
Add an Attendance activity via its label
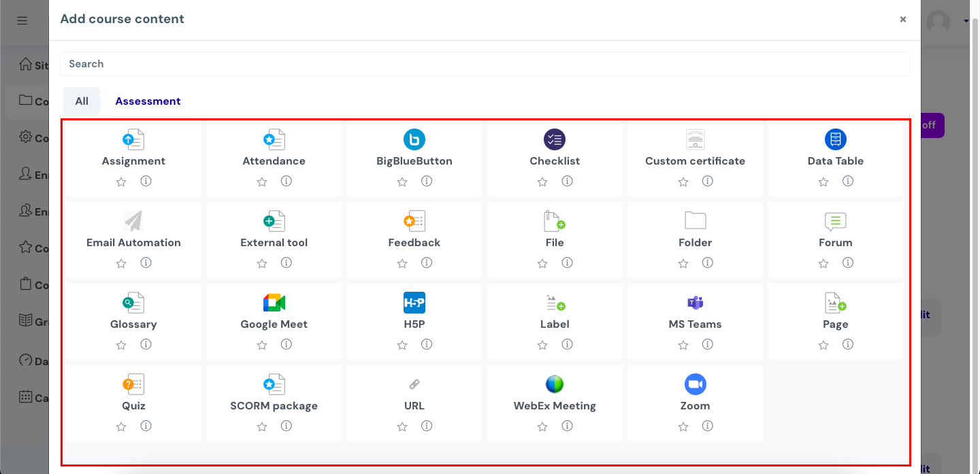coord(274,161)
